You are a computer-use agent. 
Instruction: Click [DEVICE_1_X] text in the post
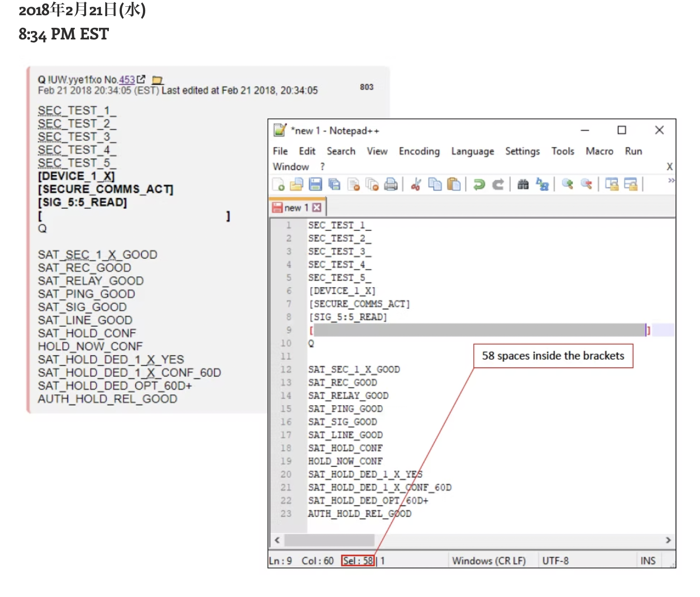(x=77, y=176)
